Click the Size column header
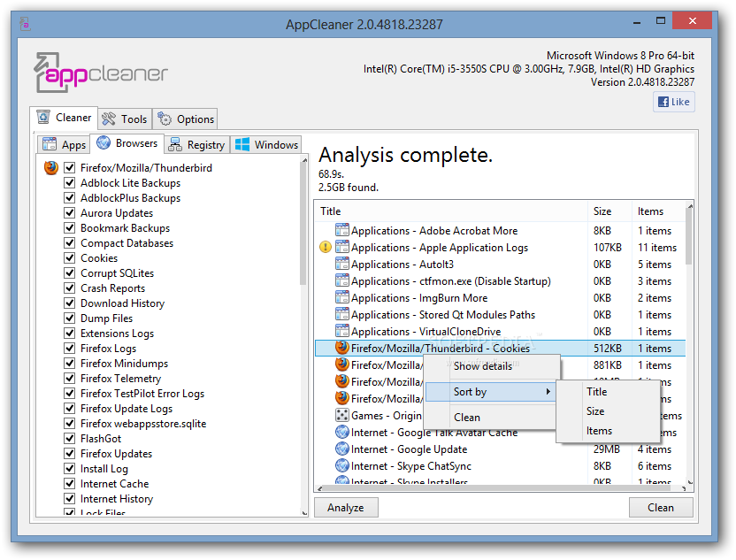The width and height of the screenshot is (736, 560). (x=609, y=211)
